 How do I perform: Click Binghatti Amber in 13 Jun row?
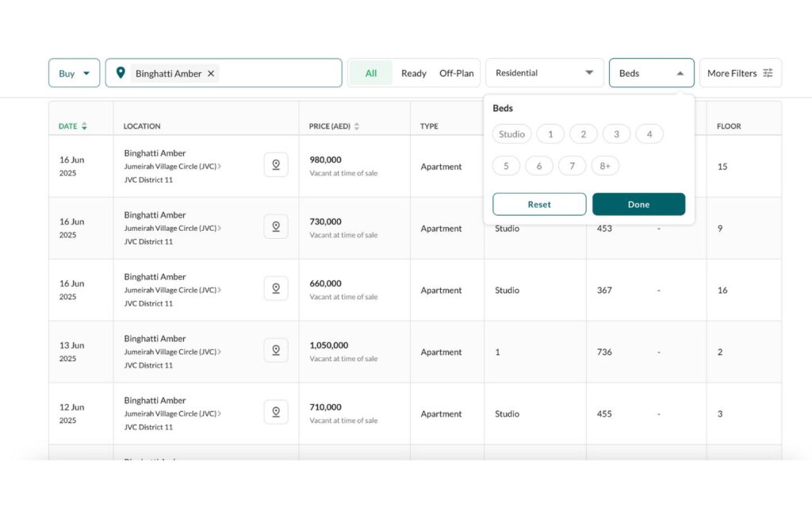[x=155, y=338]
